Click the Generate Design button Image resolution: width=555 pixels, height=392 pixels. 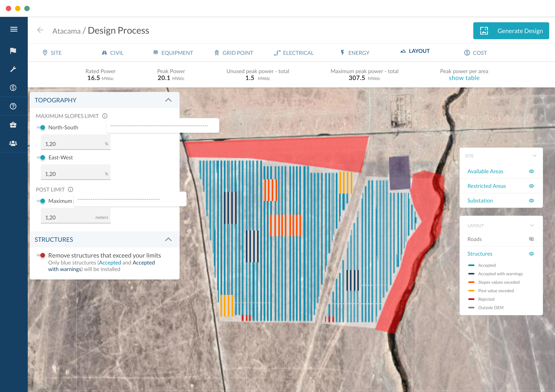tap(511, 31)
